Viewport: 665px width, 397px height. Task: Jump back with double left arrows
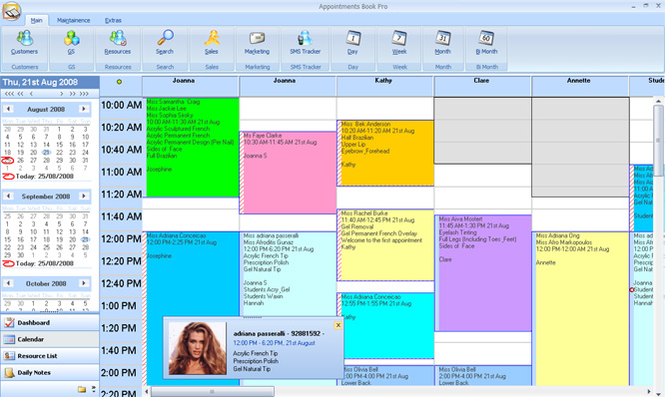[20, 94]
